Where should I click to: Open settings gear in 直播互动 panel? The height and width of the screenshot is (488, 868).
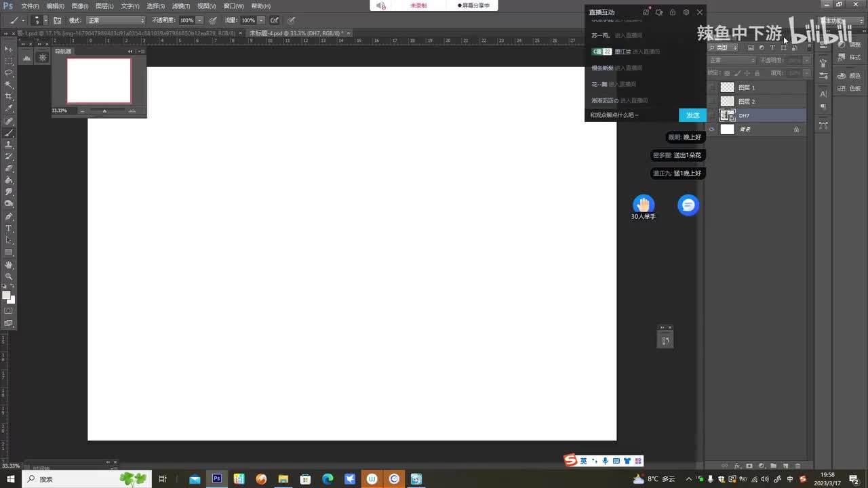pyautogui.click(x=686, y=12)
